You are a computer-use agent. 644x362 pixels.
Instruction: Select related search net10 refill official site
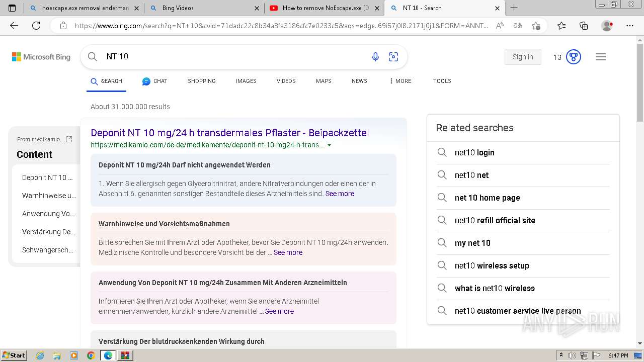tap(523, 220)
